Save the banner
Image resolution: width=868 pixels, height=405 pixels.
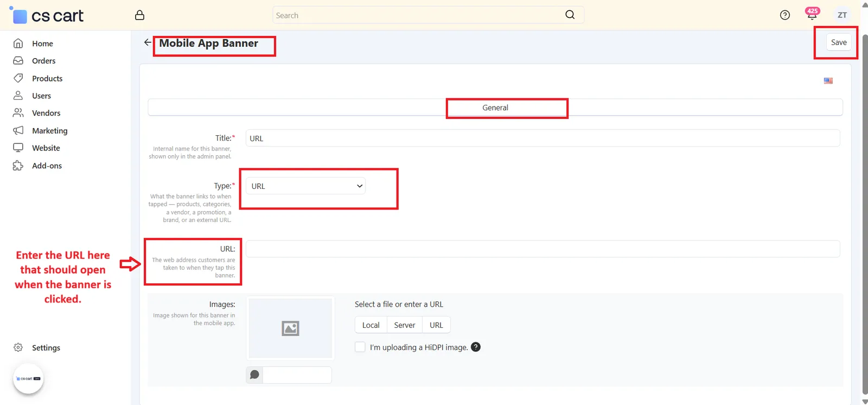pos(839,42)
